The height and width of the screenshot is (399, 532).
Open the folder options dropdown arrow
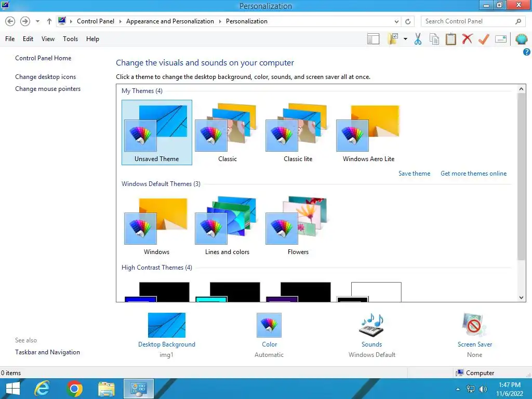[405, 39]
